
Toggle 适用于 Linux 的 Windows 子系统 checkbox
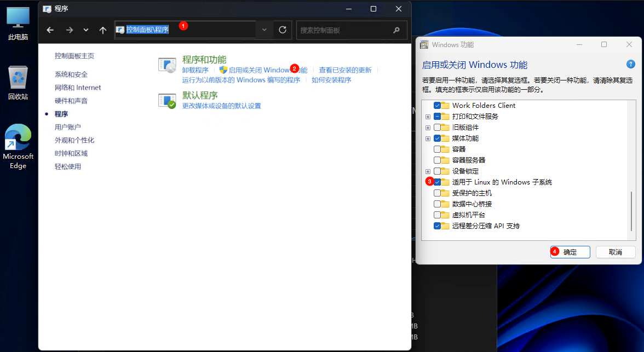coord(438,182)
